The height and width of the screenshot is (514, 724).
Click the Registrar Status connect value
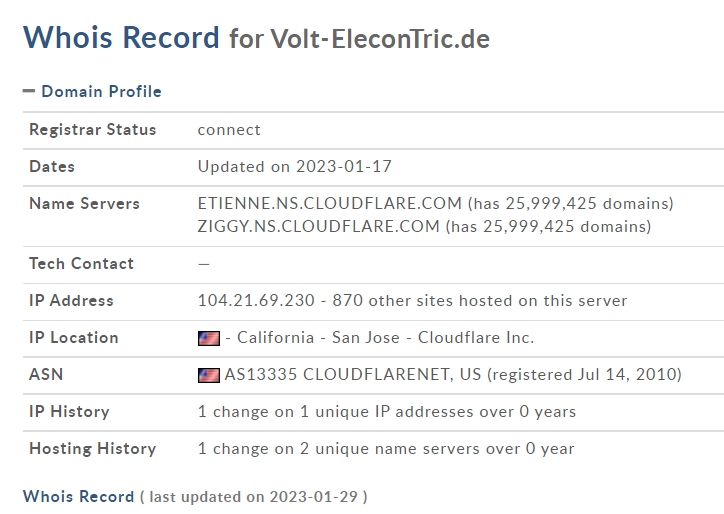pyautogui.click(x=229, y=130)
